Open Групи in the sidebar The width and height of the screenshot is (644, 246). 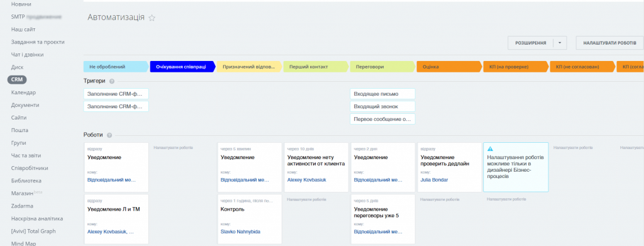point(19,143)
